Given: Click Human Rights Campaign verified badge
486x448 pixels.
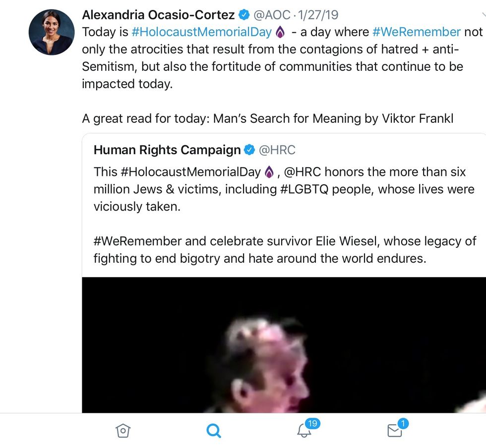Looking at the screenshot, I should point(249,150).
